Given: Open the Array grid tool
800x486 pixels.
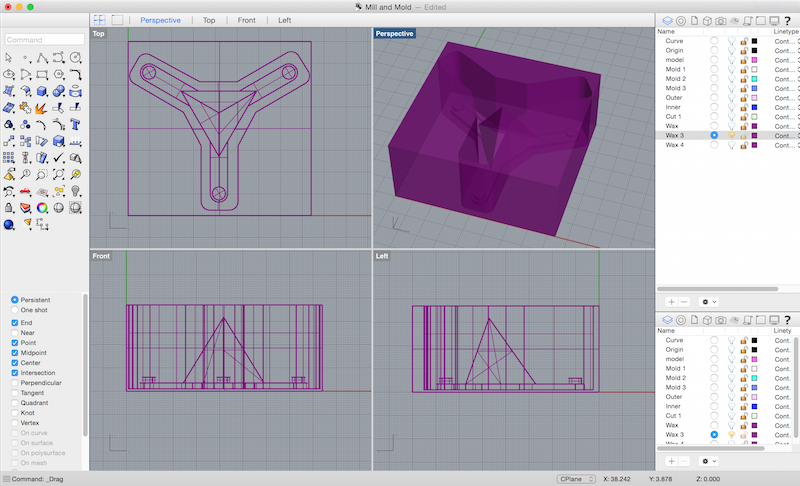Looking at the screenshot, I should [9, 158].
